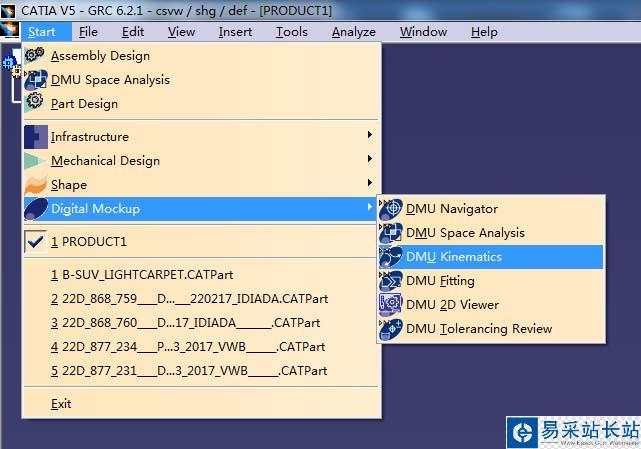Expand the Mechanical Design submenu arrow

click(370, 159)
